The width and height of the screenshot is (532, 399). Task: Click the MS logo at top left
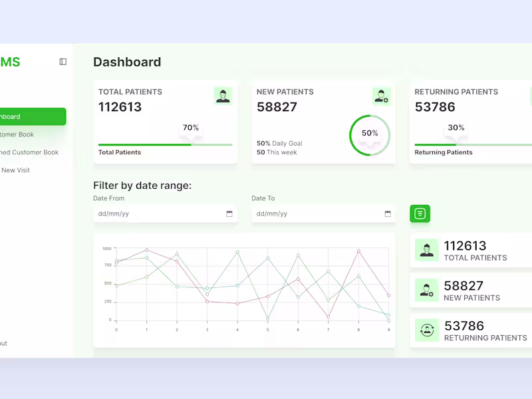point(9,61)
